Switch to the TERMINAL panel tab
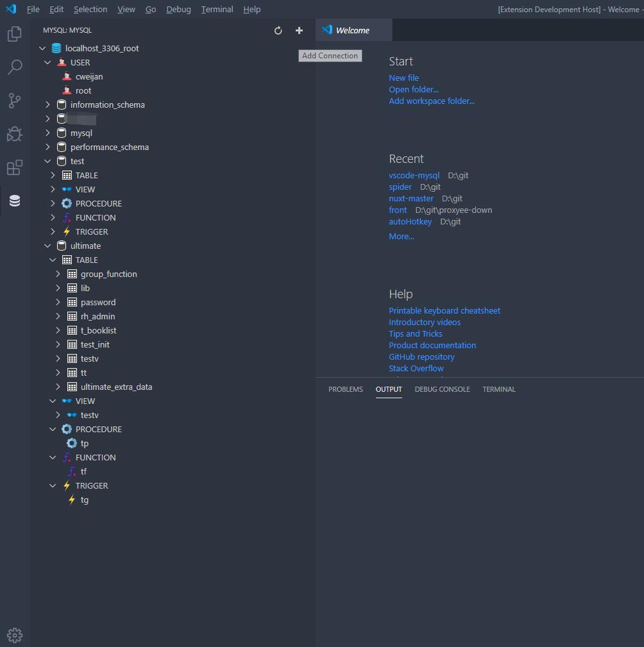The height and width of the screenshot is (647, 644). click(x=498, y=389)
